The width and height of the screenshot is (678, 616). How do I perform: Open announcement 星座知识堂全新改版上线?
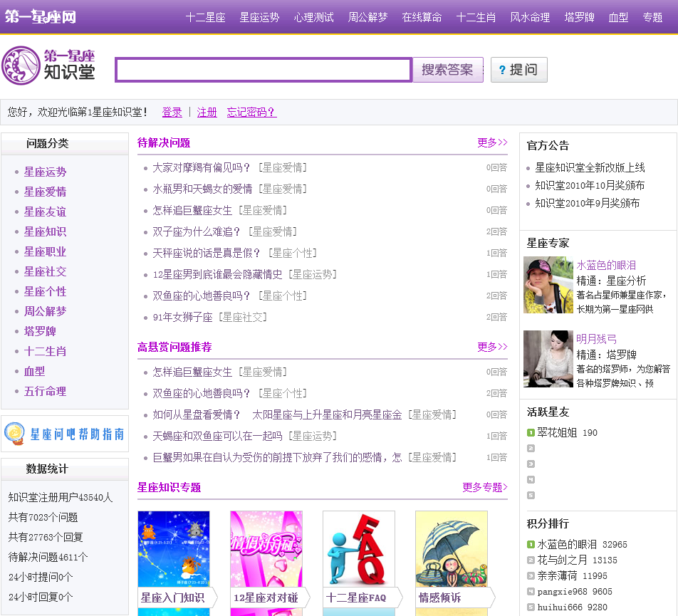coord(590,168)
